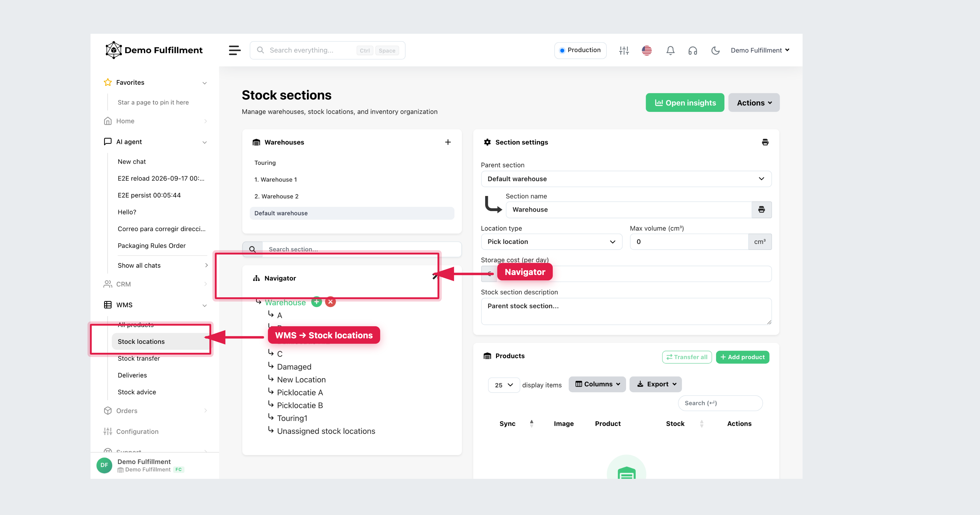Click the Favorites star icon
980x515 pixels.
click(108, 83)
